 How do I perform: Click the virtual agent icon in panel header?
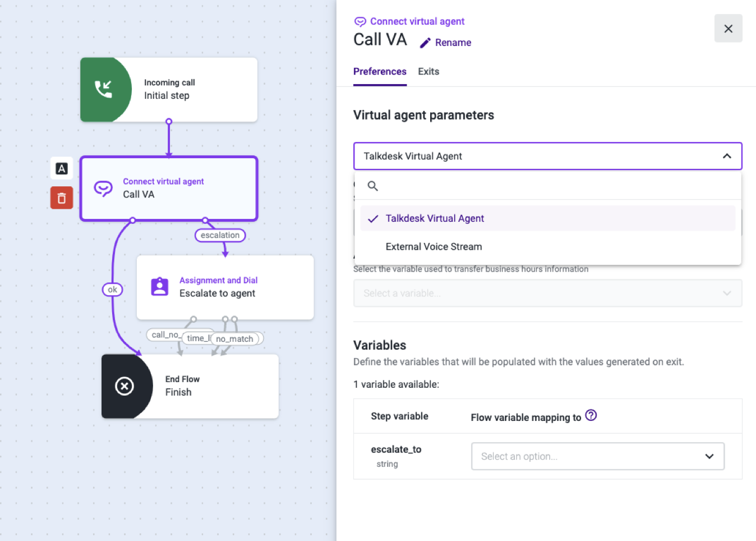tap(360, 22)
